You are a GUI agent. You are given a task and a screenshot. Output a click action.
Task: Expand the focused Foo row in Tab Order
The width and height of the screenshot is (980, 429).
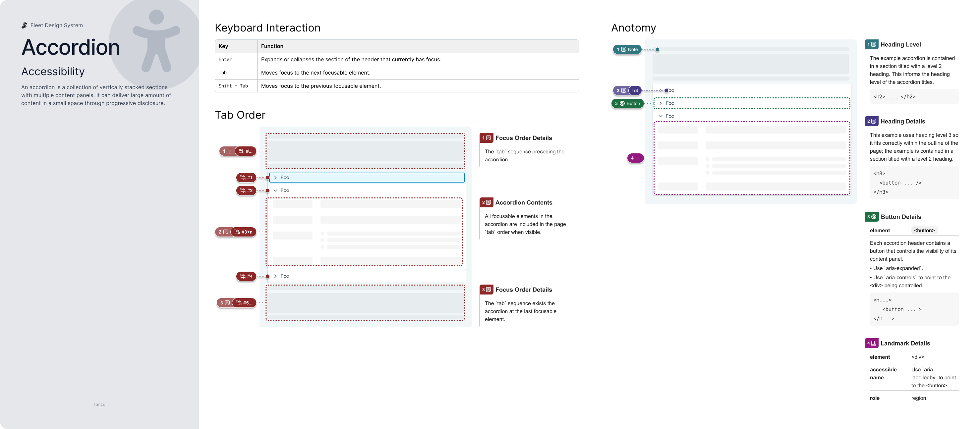pos(367,178)
